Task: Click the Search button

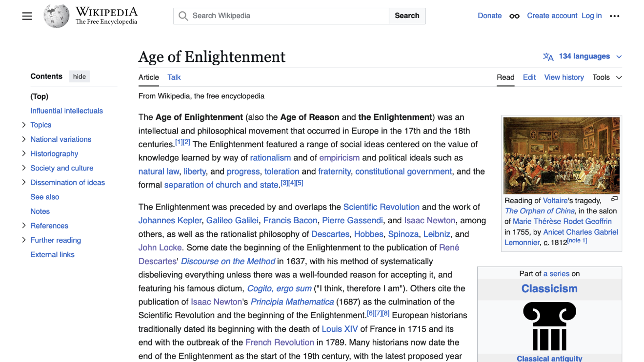Action: (407, 16)
